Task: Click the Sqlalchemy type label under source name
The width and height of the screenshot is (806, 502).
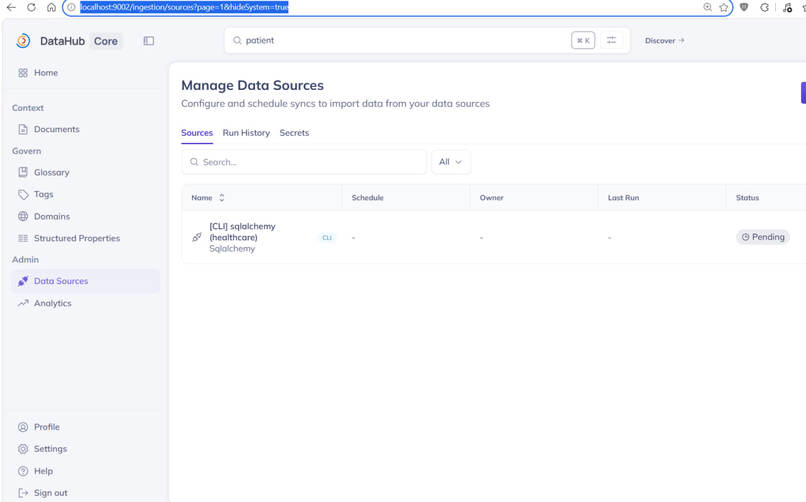Action: tap(232, 249)
